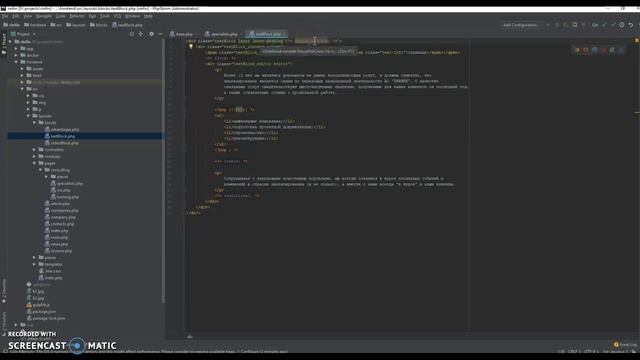Click the Project panel vertical scrollbar
This screenshot has width=640, height=360.
tap(163, 171)
